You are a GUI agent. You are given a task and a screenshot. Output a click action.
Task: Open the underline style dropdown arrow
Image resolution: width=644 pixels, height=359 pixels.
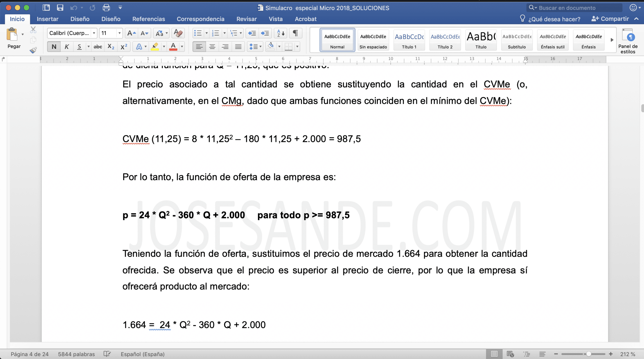[88, 47]
